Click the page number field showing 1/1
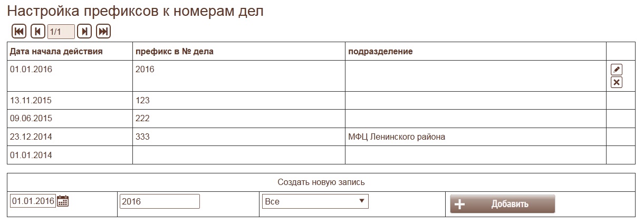Viewport: 644px width, 224px height. click(61, 32)
